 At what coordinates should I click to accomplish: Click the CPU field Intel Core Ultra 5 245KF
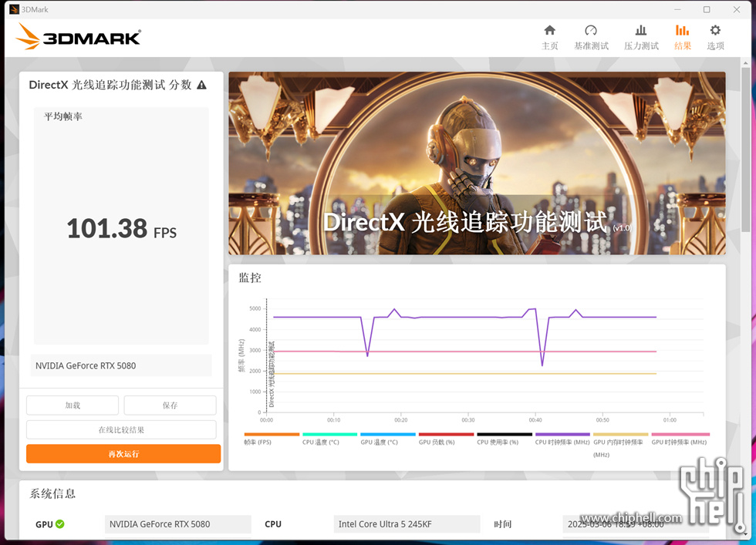[407, 524]
